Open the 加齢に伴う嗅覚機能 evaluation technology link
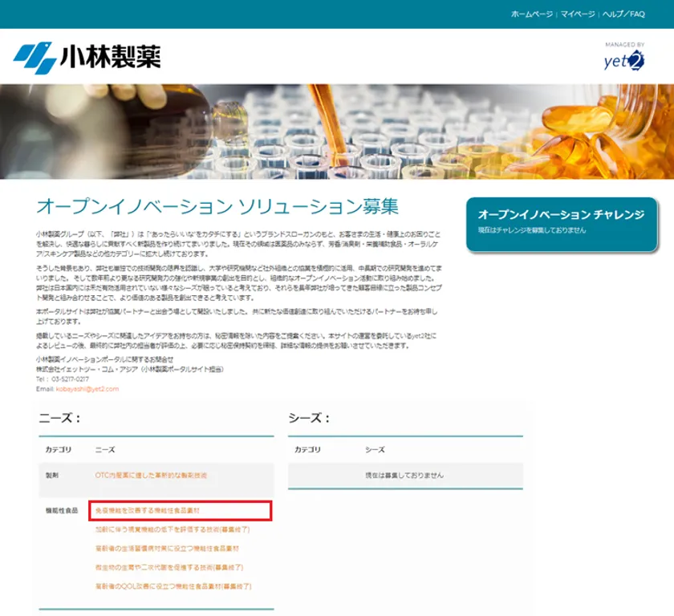The height and width of the screenshot is (616, 674). point(173,529)
